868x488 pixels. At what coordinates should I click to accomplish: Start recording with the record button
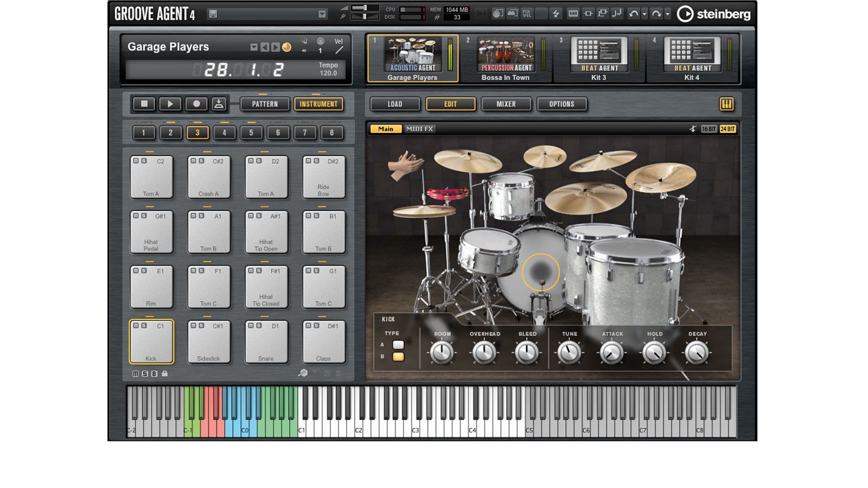coord(196,104)
